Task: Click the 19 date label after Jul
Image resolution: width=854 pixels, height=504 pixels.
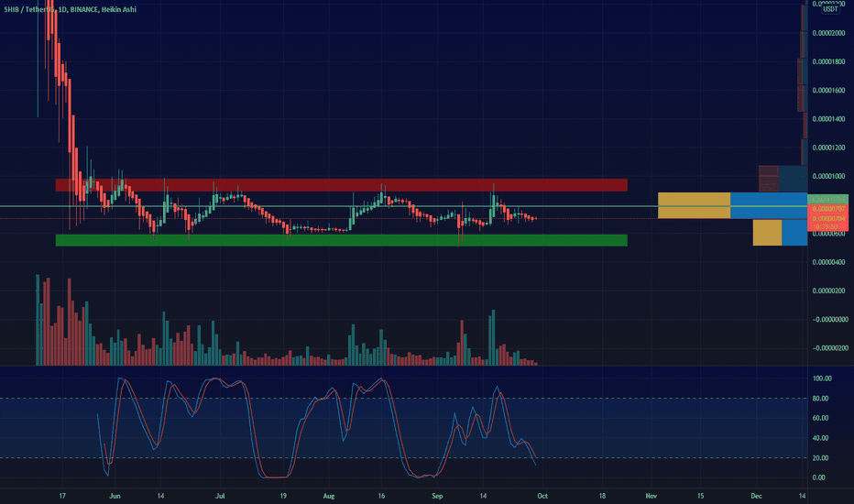Action: pyautogui.click(x=283, y=496)
